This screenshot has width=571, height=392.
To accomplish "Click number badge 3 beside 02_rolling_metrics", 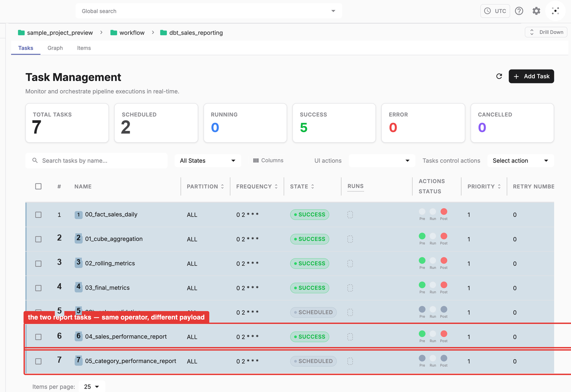I will (x=78, y=263).
